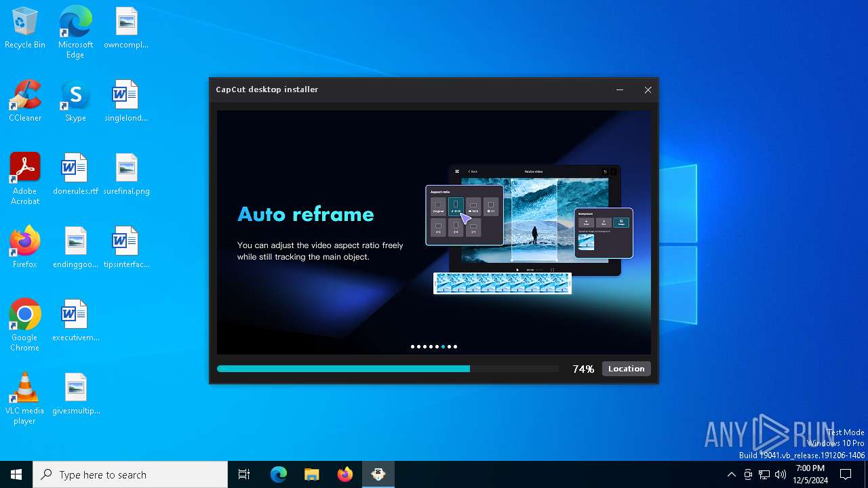Click the 74% progress value
The image size is (868, 488).
coord(583,369)
